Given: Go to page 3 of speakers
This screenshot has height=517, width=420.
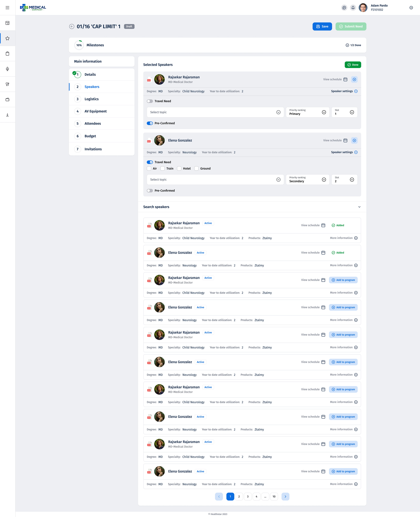Looking at the screenshot, I should pos(248,497).
